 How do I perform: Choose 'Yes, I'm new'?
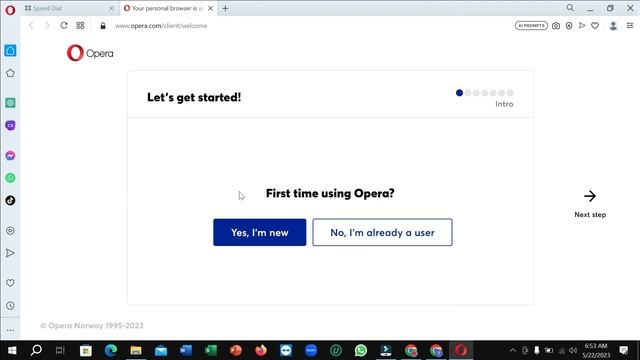tap(260, 232)
